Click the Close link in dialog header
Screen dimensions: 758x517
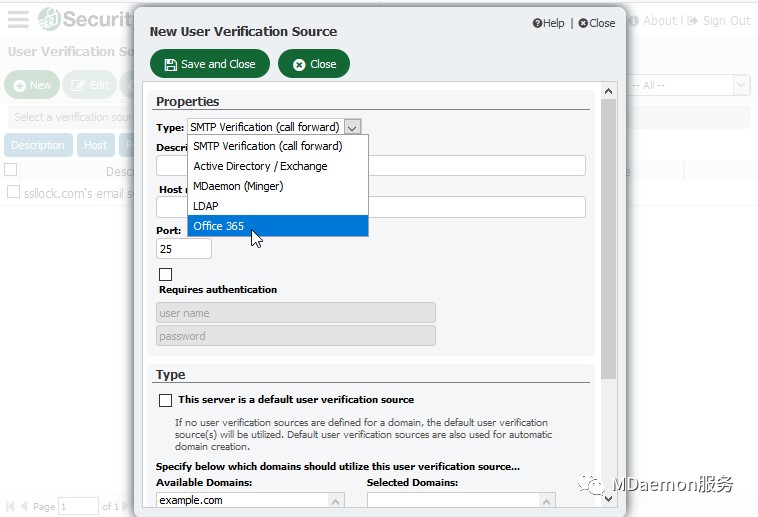[597, 23]
